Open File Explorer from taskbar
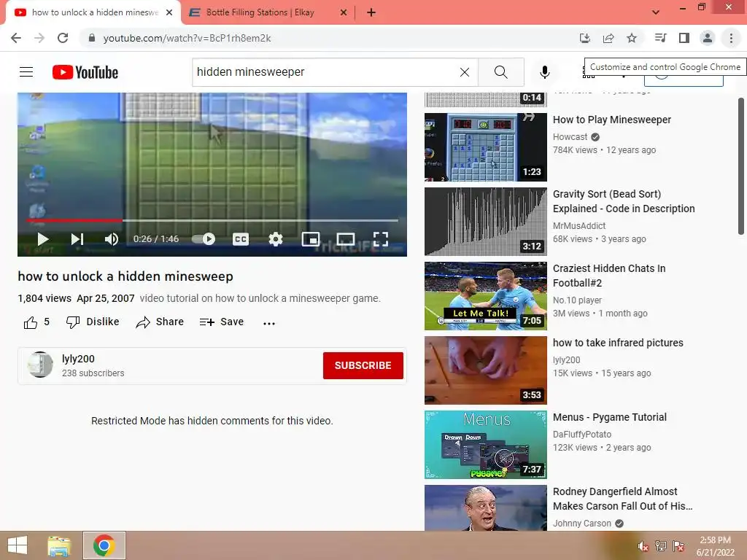The width and height of the screenshot is (747, 560). (x=59, y=545)
